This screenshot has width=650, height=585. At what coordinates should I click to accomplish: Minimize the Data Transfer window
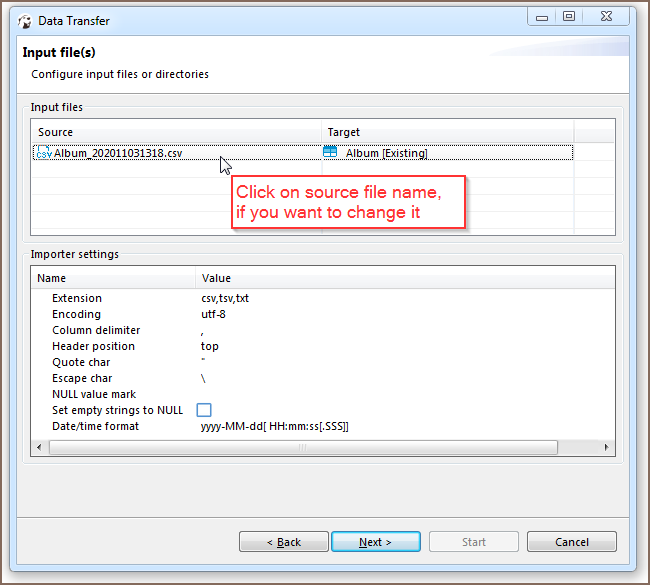tap(541, 17)
